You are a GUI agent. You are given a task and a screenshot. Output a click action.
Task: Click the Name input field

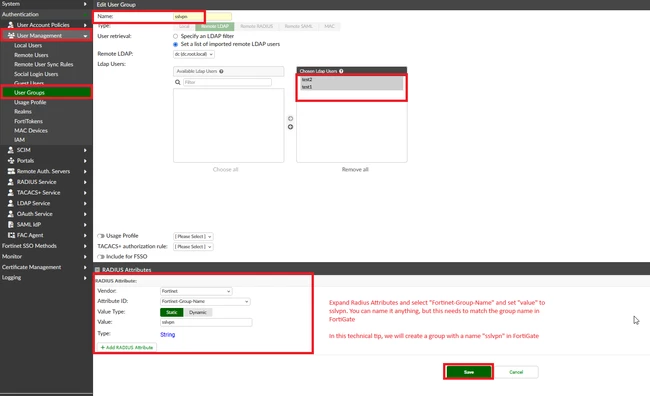tap(202, 17)
